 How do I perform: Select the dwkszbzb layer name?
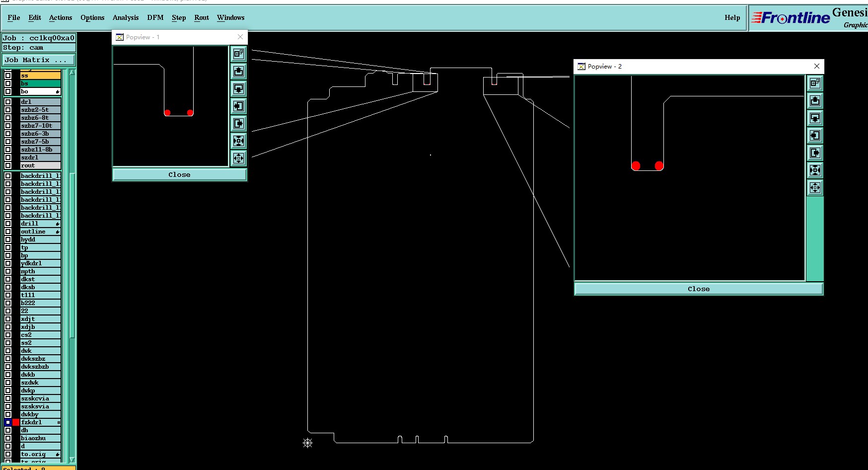(x=41, y=367)
